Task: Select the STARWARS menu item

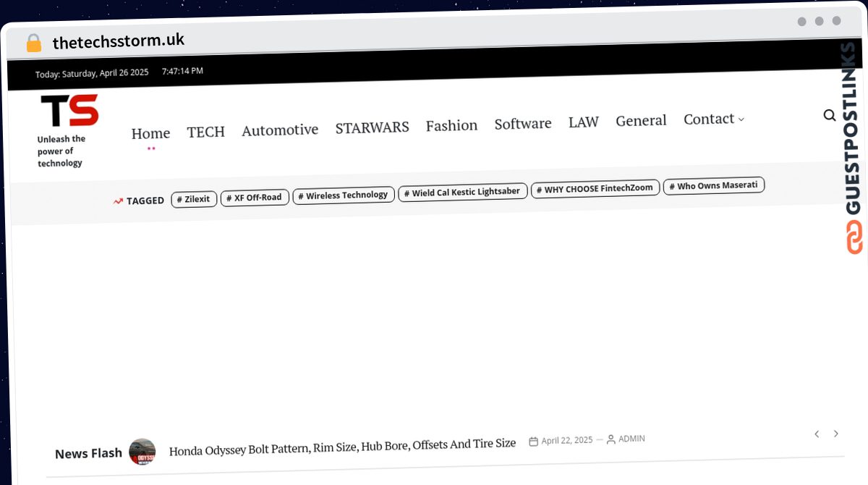Action: click(372, 127)
